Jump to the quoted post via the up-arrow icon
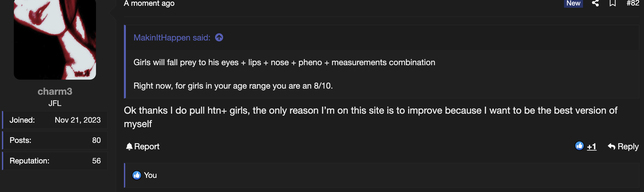644x192 pixels. [x=219, y=38]
